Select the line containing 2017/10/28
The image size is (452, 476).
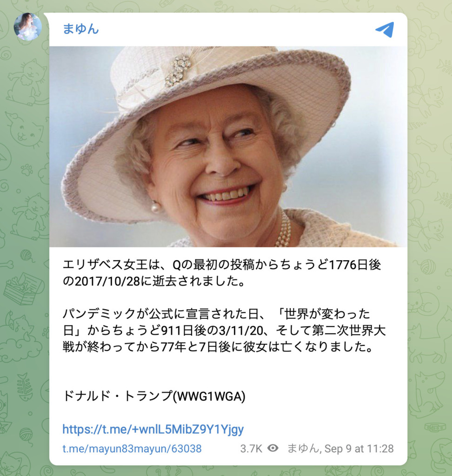point(154,281)
